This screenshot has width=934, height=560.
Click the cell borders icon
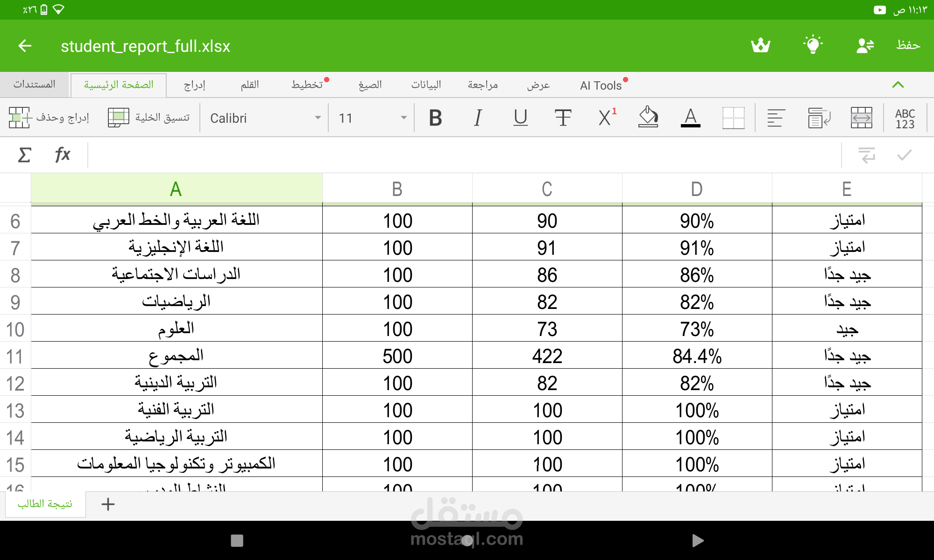(733, 118)
